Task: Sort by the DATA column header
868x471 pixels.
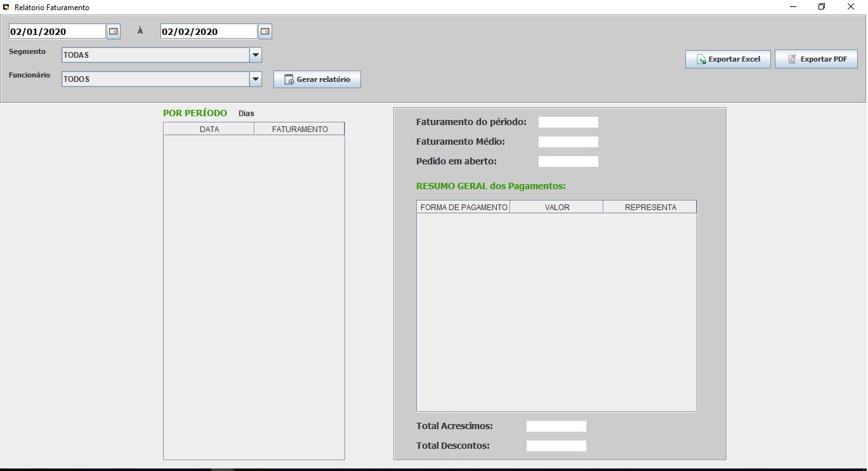Action: (x=209, y=129)
